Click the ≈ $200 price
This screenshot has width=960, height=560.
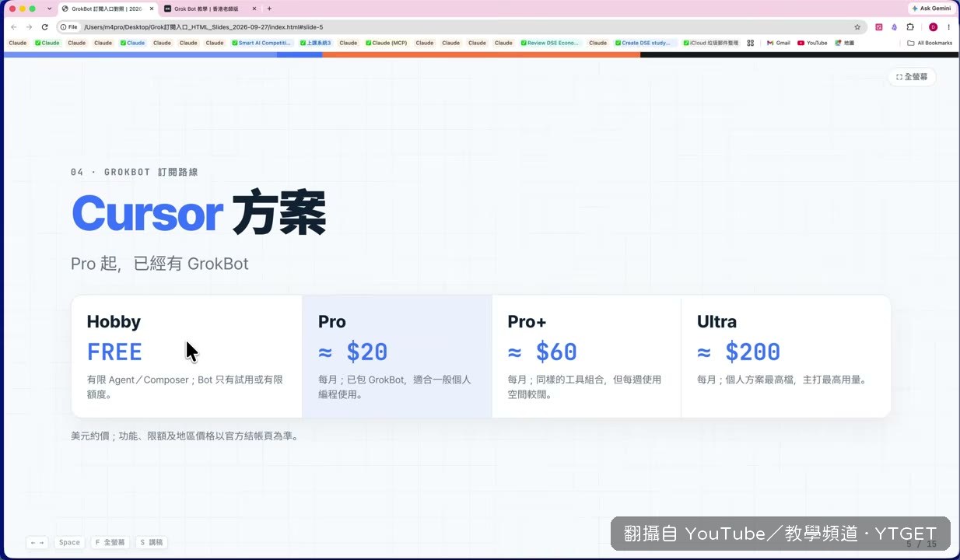(x=738, y=352)
